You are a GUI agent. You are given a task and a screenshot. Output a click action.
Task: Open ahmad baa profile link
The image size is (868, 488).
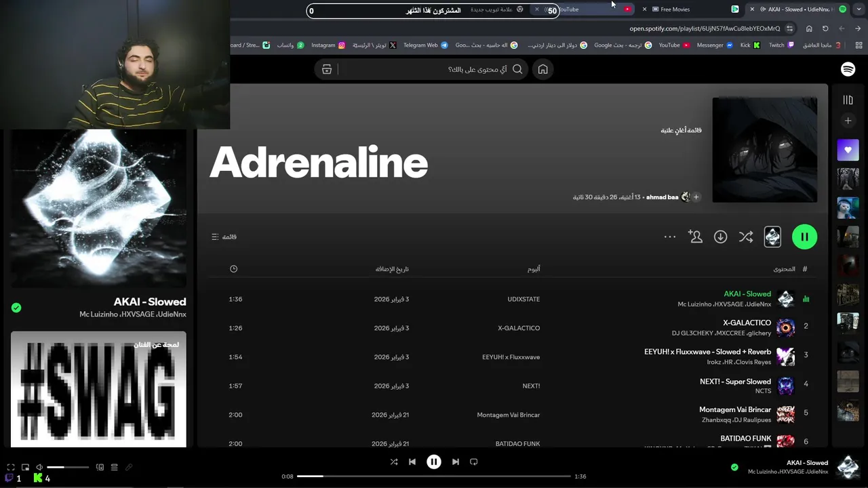[x=663, y=197]
